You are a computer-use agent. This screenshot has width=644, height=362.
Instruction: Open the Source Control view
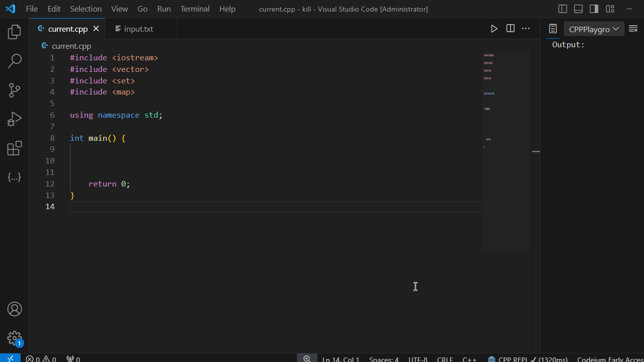15,90
